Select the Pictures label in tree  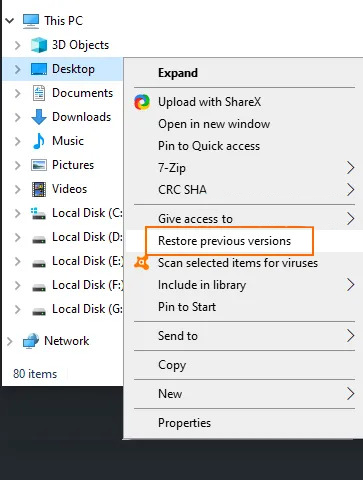coord(73,165)
